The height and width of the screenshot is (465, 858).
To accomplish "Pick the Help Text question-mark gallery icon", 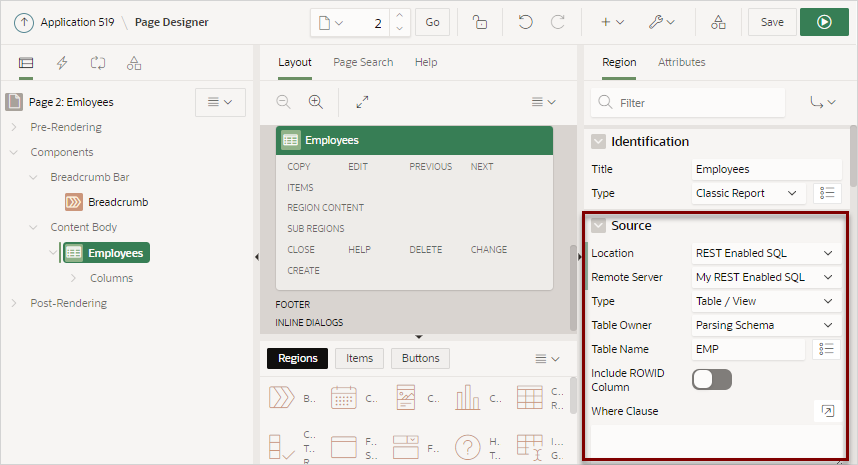I will [468, 447].
